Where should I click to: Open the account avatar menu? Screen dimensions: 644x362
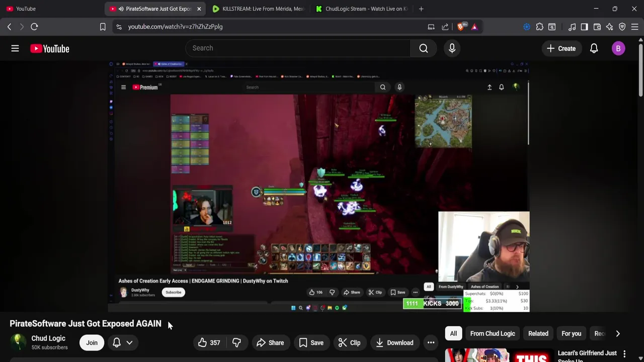click(x=618, y=48)
